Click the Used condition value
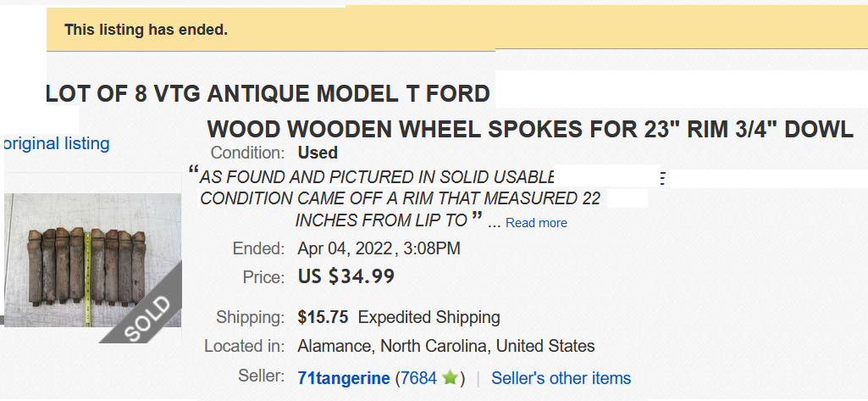 coord(318,153)
